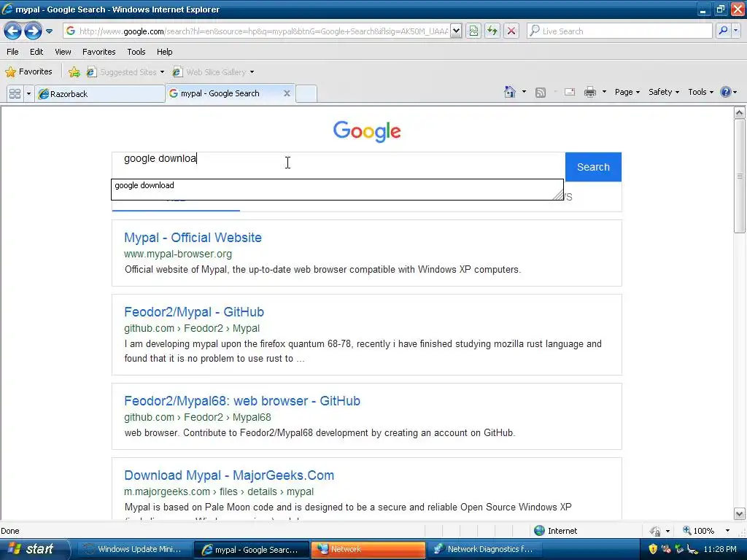Close the mypal - Google Search tab
Viewport: 747px width, 560px height.
(287, 93)
